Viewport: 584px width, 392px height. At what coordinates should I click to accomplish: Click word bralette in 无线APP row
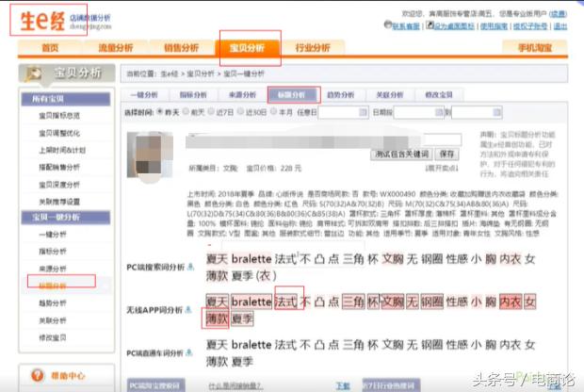251,302
